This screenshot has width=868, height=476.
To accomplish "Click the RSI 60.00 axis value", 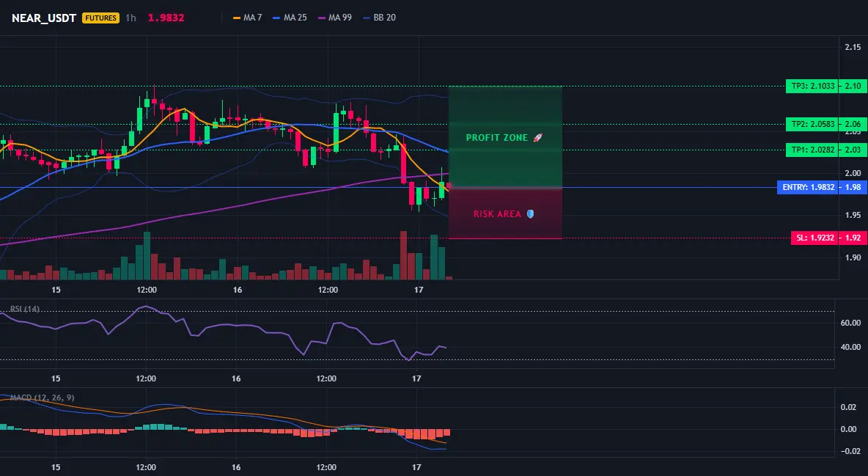I will coord(851,323).
